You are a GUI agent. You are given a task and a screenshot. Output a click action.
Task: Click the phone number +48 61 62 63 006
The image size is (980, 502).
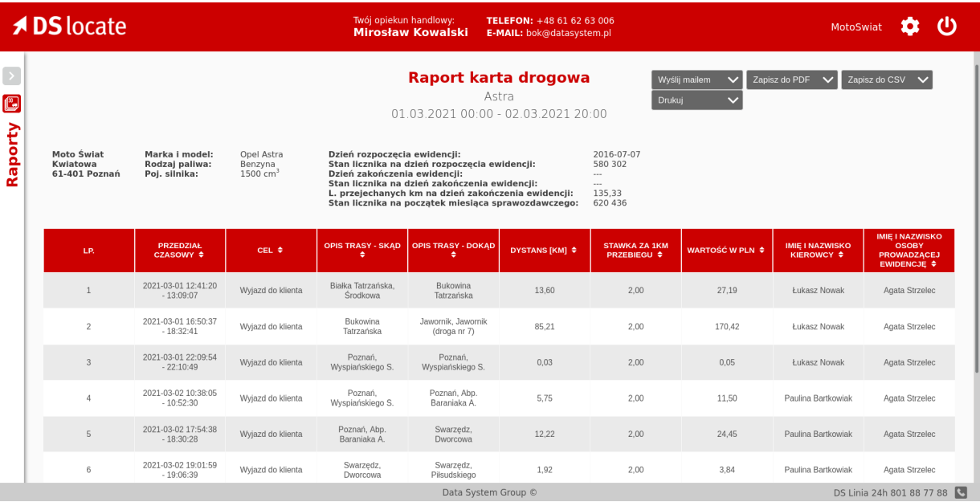(575, 20)
